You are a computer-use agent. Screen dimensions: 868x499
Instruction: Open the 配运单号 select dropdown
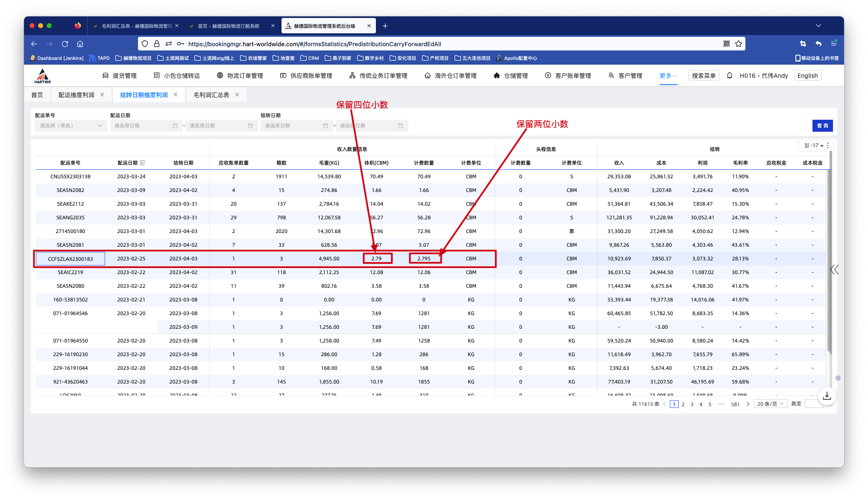[x=71, y=126]
